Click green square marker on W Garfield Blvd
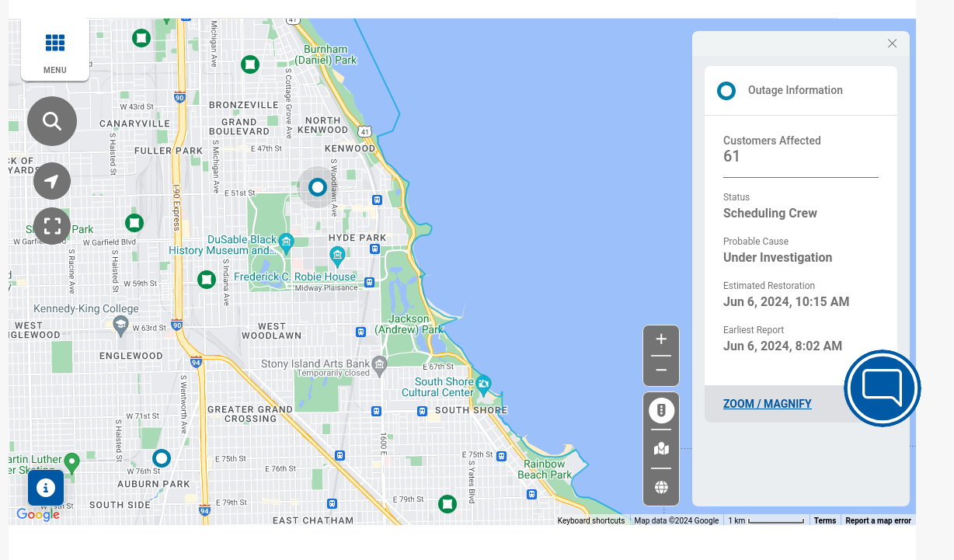 [134, 223]
